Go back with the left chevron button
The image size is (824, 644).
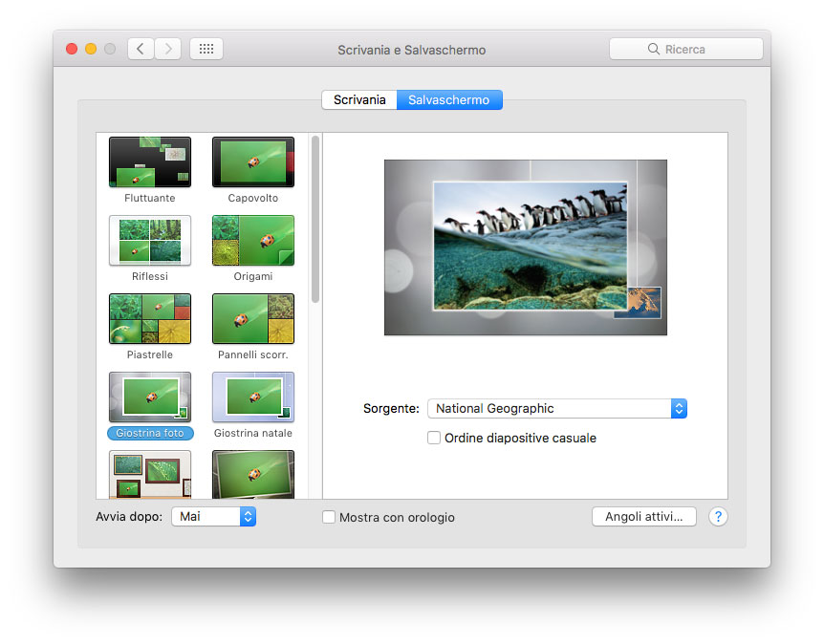click(x=141, y=49)
